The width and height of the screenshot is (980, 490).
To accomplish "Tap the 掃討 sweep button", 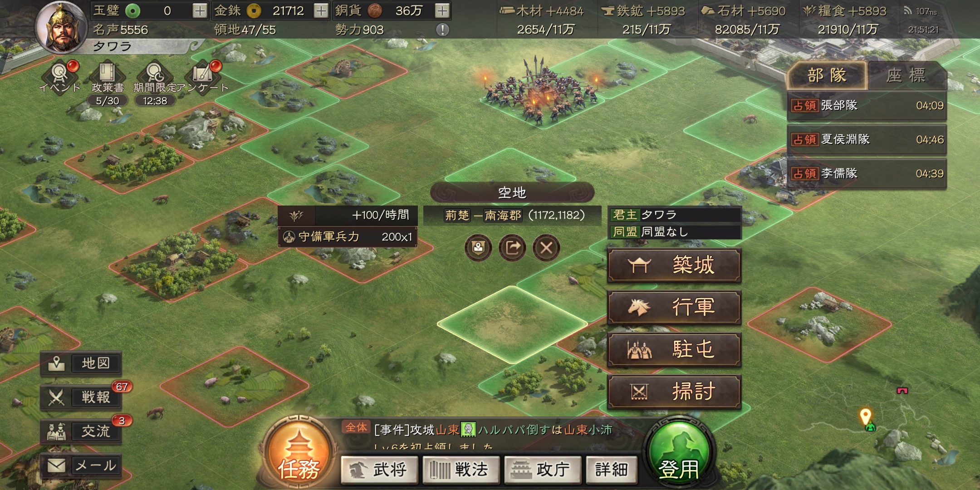I will point(674,392).
